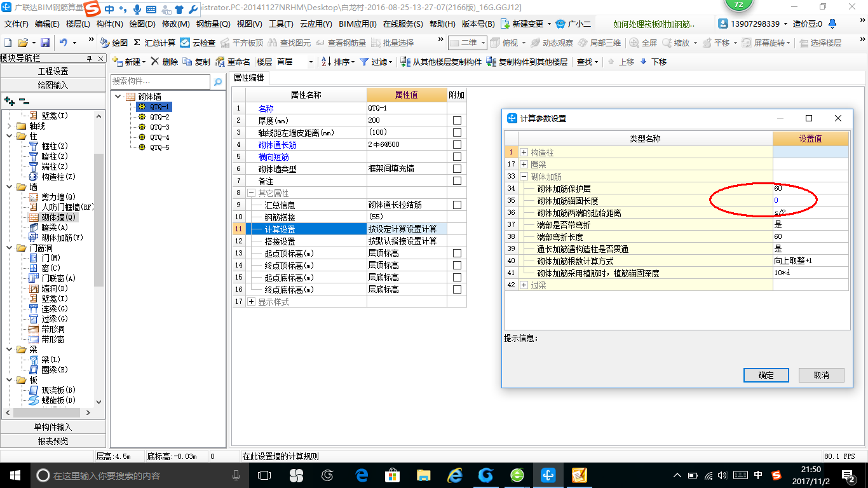Open 工具(T) menu
Image resolution: width=868 pixels, height=488 pixels.
pos(281,24)
